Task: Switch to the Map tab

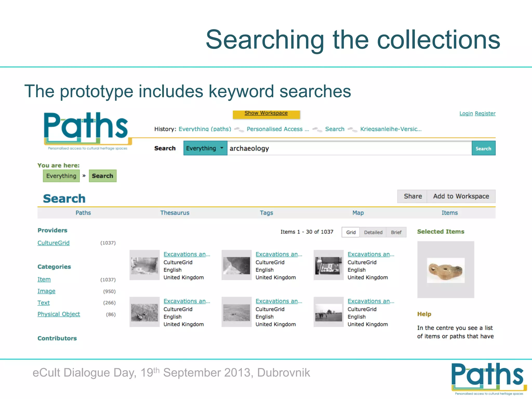Action: tap(358, 213)
